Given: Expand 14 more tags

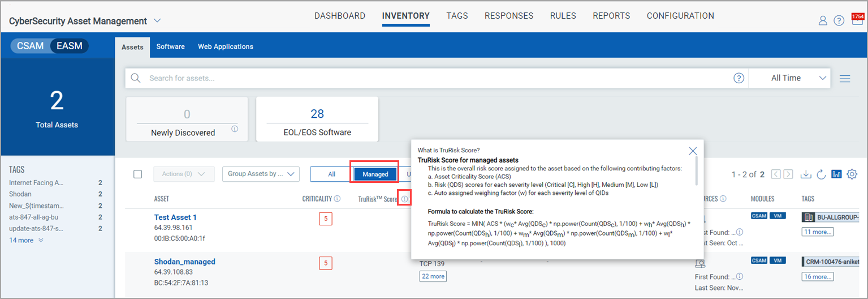Looking at the screenshot, I should (26, 240).
